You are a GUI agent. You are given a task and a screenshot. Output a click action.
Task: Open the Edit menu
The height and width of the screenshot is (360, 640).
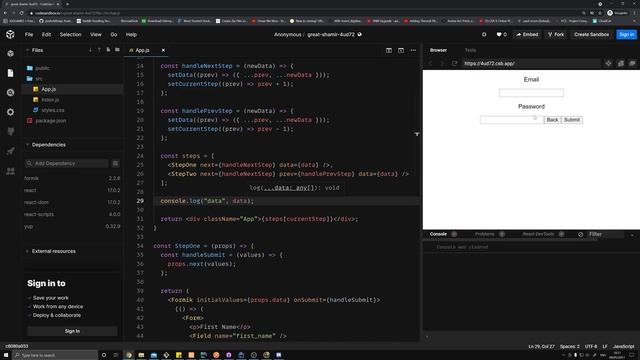point(47,35)
